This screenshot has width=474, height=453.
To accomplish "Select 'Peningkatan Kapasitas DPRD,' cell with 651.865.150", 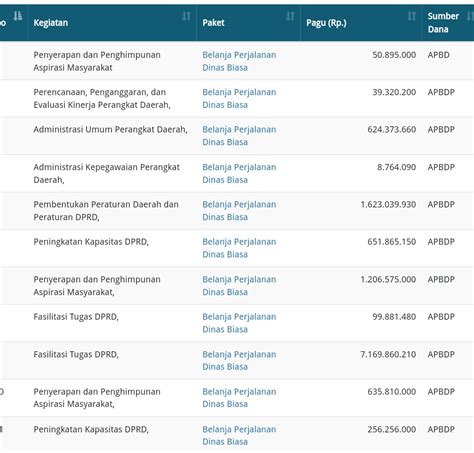I will 112,248.
